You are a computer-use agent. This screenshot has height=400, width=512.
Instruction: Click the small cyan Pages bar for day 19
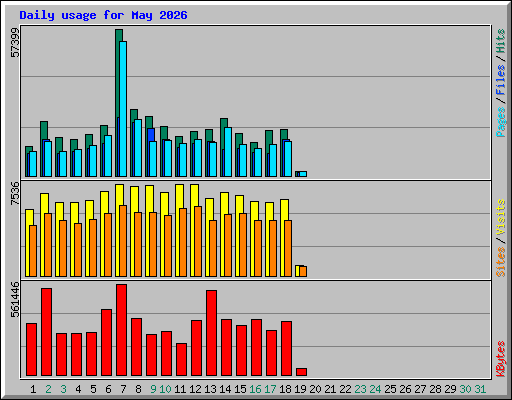(303, 174)
